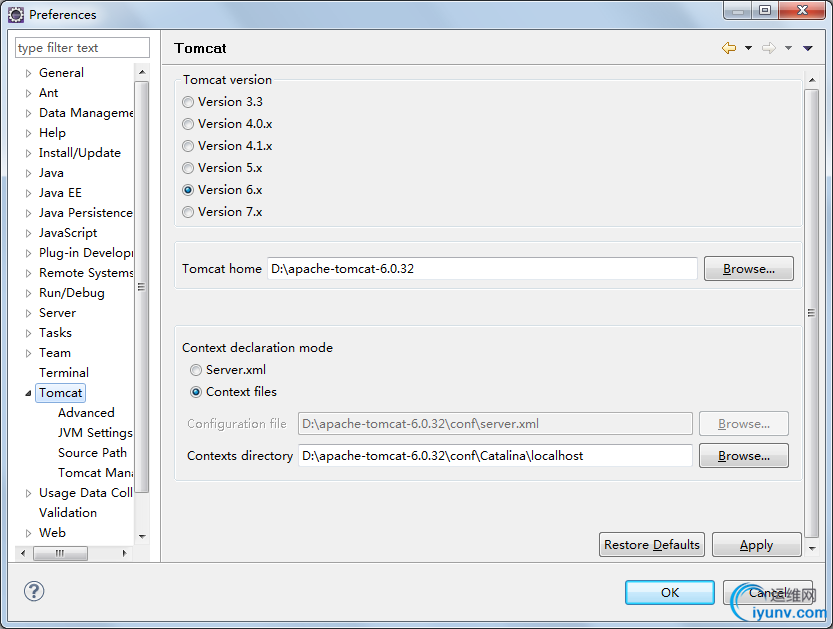This screenshot has height=629, width=833.
Task: Click the Tomcat page scrollbar down arrow
Action: (812, 548)
